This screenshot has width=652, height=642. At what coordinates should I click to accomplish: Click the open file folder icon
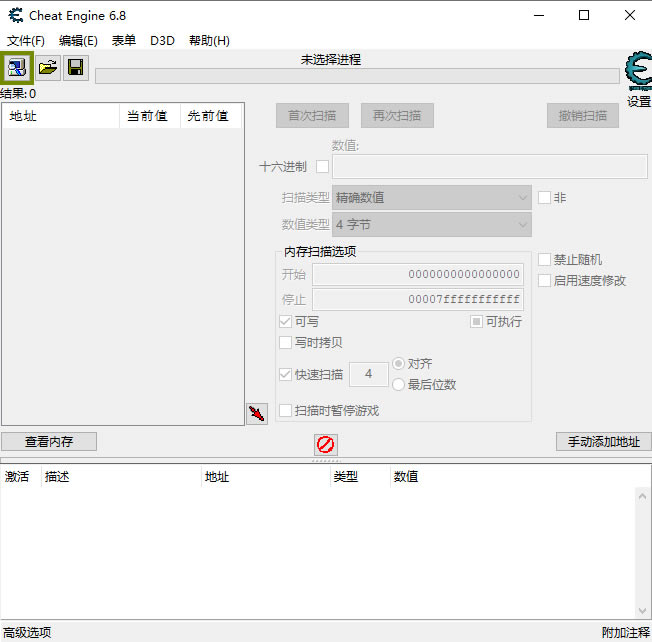[47, 68]
